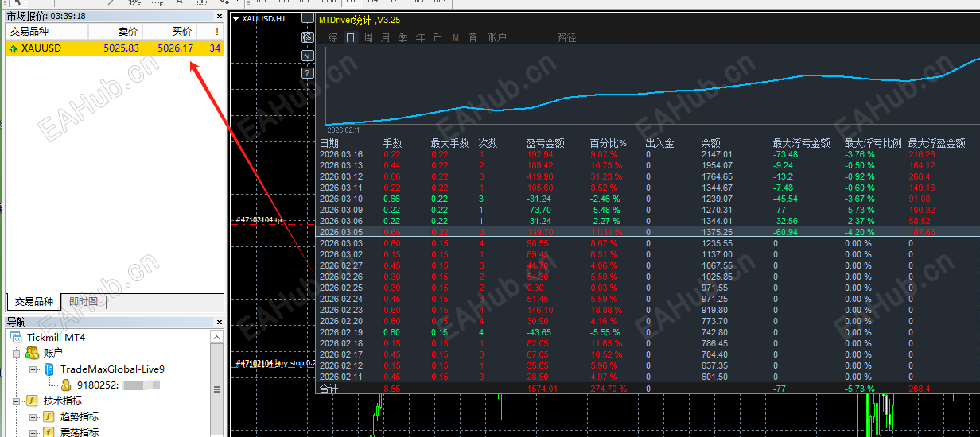Close the 市场报价 market watch panel

(219, 16)
